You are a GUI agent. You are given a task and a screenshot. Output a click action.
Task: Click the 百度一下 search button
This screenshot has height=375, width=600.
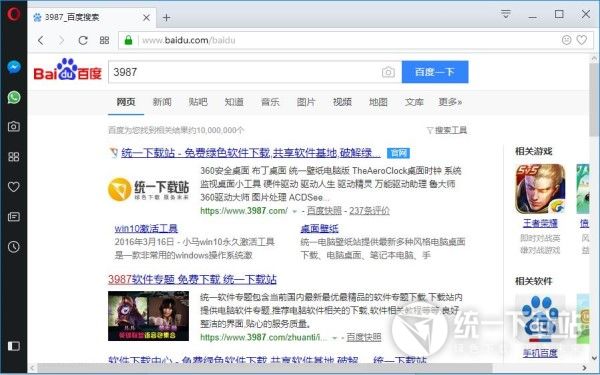pos(435,72)
